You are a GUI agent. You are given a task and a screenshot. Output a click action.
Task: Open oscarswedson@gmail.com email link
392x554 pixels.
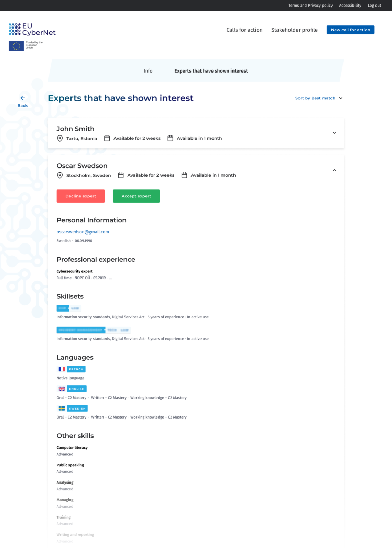tap(83, 232)
